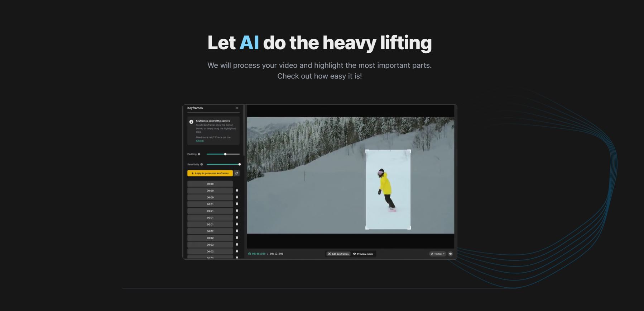Click the clock icon beside the current time
Image resolution: width=644 pixels, height=311 pixels.
[x=250, y=254]
